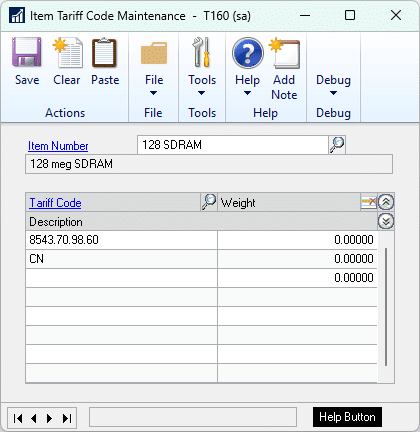Image resolution: width=420 pixels, height=432 pixels.
Task: Click the Save floppy disk icon
Action: click(27, 52)
